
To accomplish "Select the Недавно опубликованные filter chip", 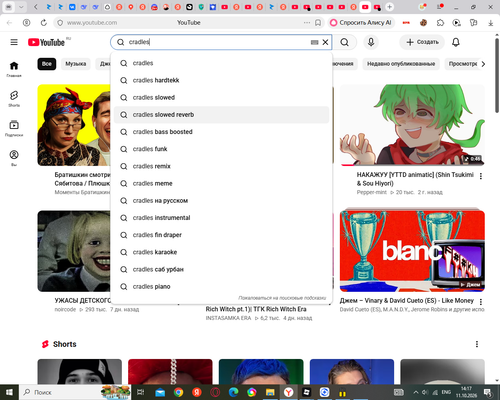I will tap(401, 64).
